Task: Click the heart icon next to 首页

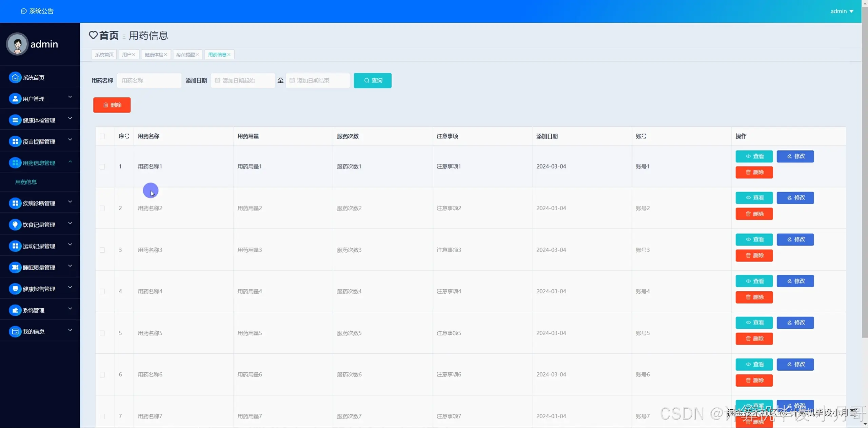Action: pos(93,35)
